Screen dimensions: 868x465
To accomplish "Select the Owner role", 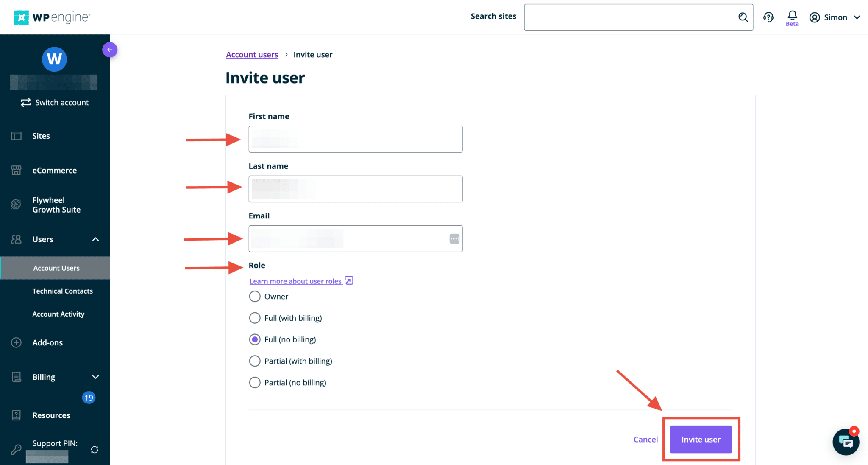I will pyautogui.click(x=255, y=296).
